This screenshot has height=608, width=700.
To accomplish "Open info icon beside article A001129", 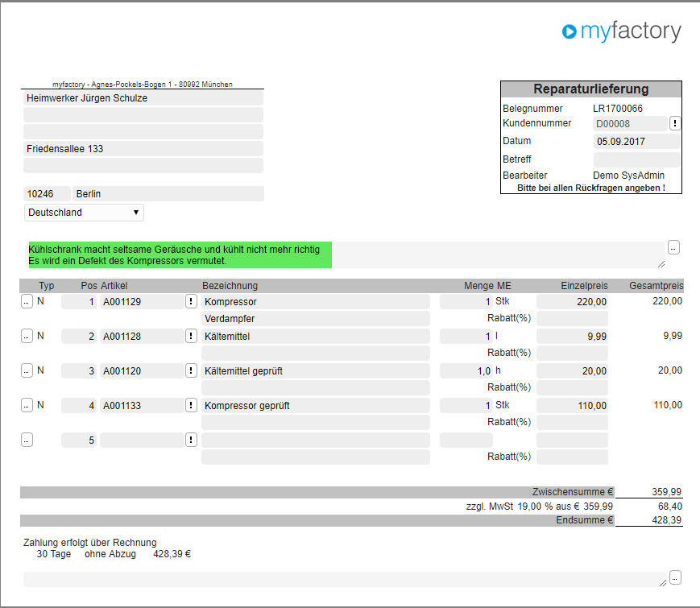I will pos(191,301).
